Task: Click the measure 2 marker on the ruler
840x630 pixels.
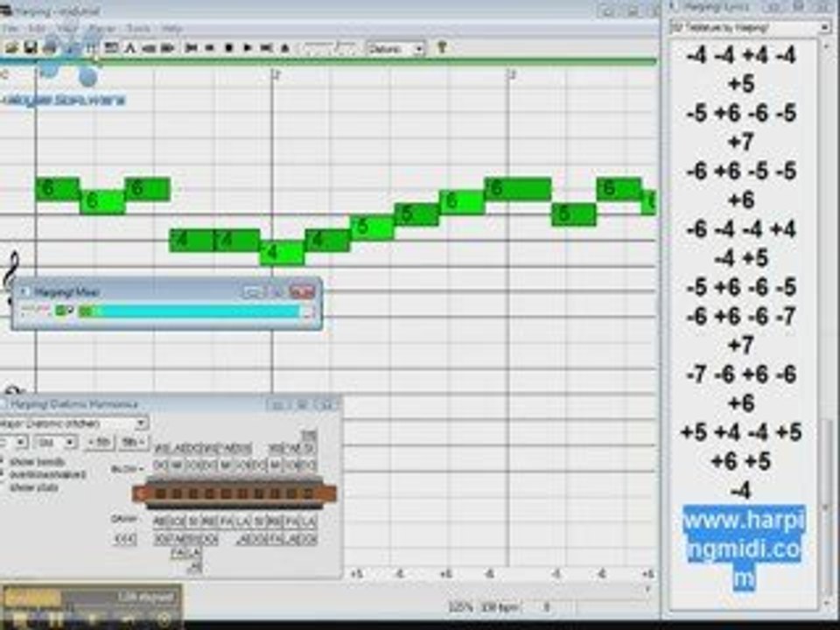Action: 276,74
